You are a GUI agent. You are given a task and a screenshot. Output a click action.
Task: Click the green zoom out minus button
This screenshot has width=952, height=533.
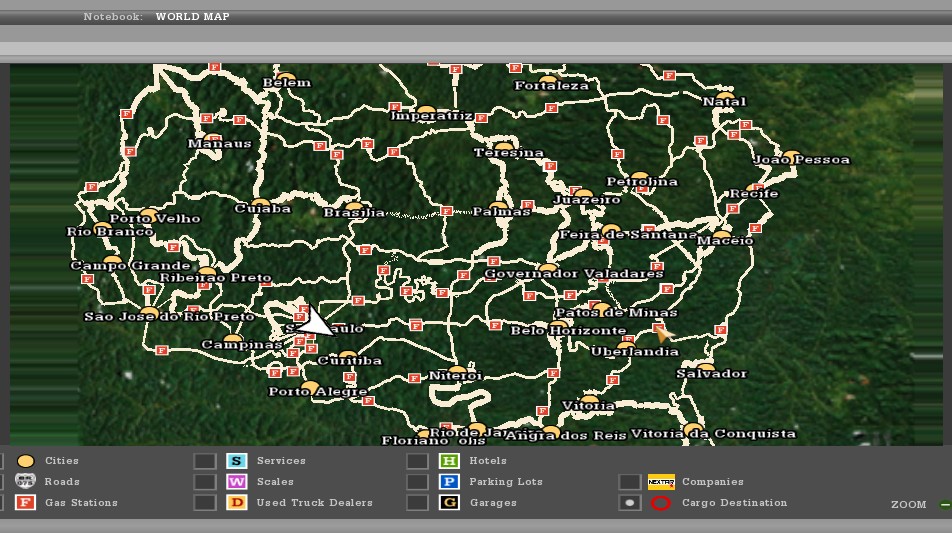tap(944, 505)
